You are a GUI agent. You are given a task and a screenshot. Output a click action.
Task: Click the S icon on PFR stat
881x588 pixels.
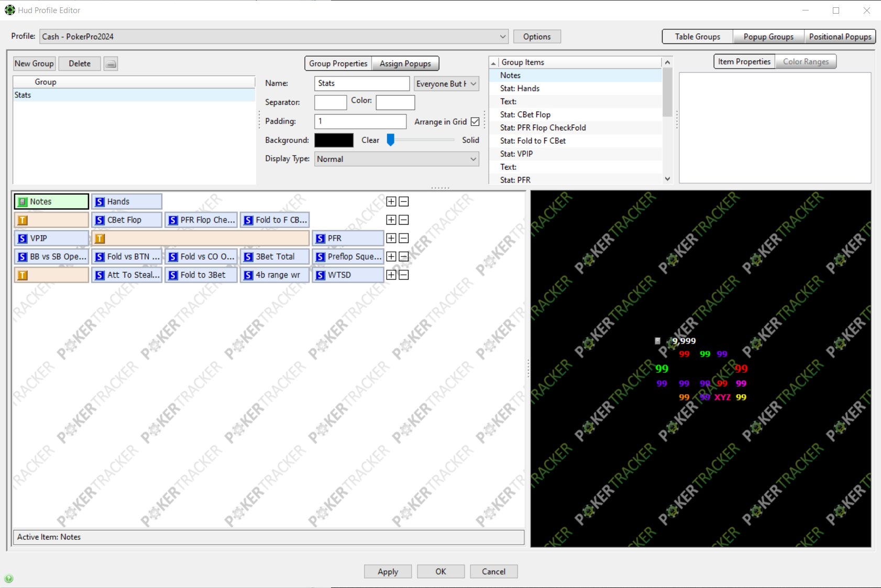[x=321, y=238]
